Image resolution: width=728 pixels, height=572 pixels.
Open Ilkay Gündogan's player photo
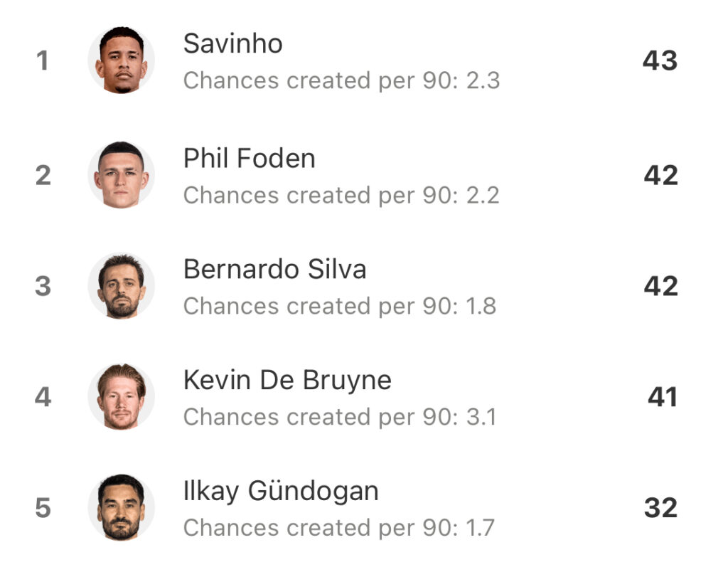121,507
